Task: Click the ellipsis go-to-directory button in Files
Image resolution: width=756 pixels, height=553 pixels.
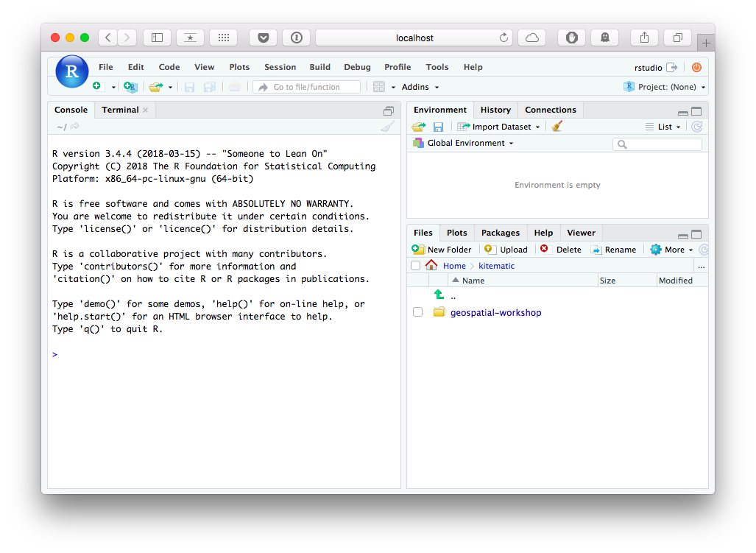Action: (x=701, y=266)
